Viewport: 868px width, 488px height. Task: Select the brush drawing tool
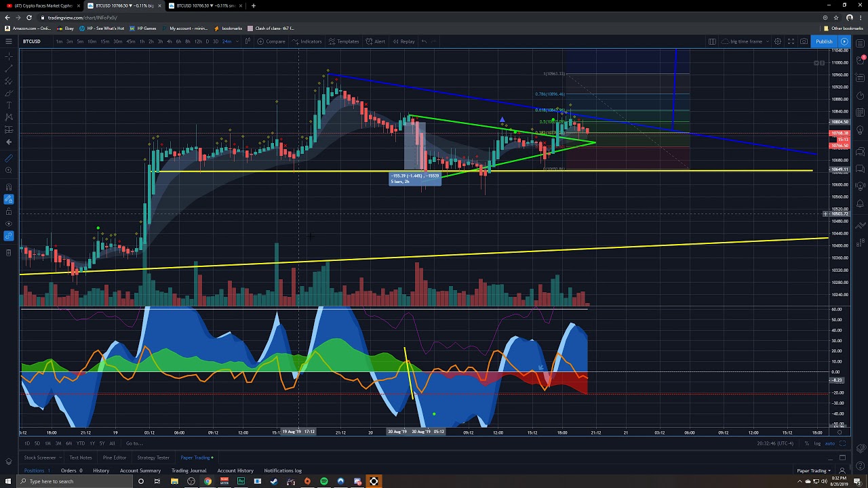(9, 93)
